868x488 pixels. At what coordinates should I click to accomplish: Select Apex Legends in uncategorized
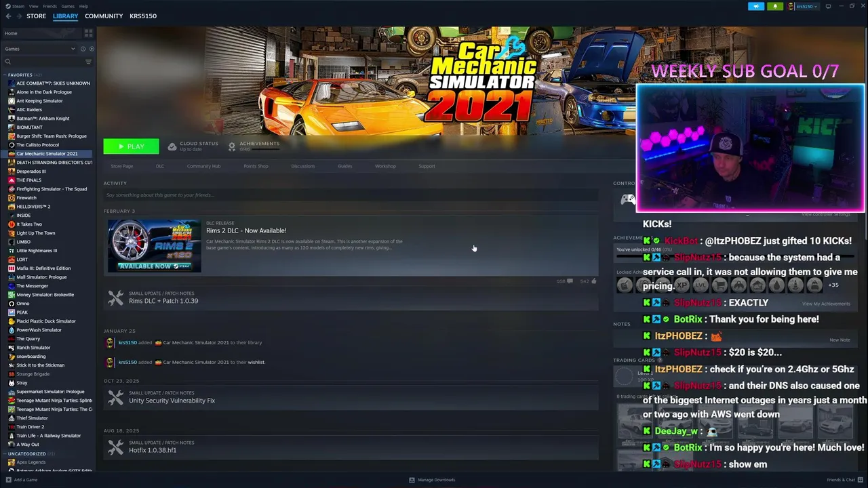tap(31, 462)
